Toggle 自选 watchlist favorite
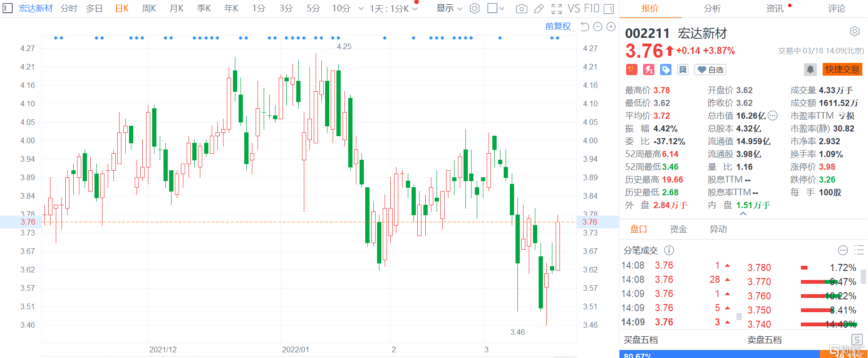This screenshot has width=868, height=358. click(x=710, y=70)
